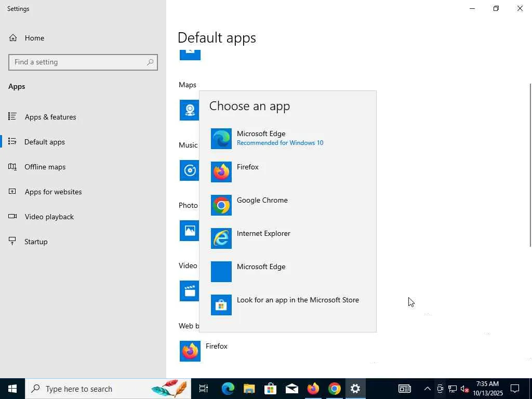Open File Explorer from the taskbar
The width and height of the screenshot is (532, 399).
pos(249,389)
